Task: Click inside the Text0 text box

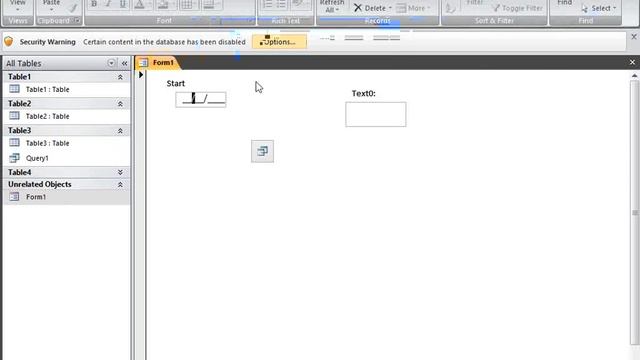Action: pyautogui.click(x=376, y=114)
